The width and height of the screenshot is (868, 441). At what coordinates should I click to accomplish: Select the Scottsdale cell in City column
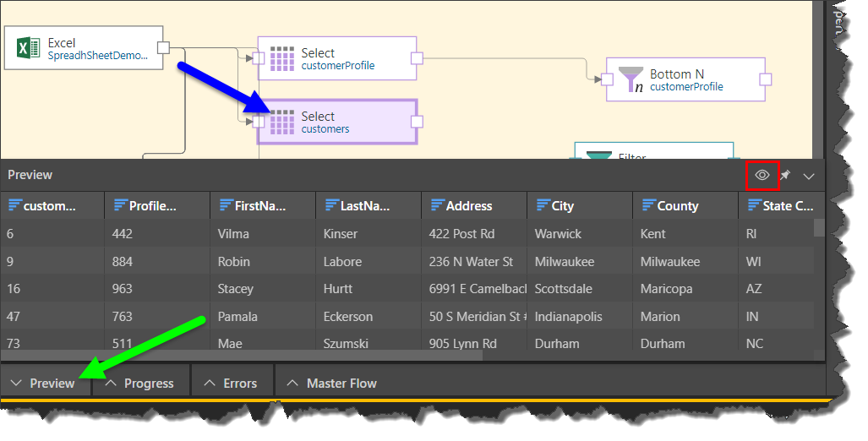coord(564,289)
